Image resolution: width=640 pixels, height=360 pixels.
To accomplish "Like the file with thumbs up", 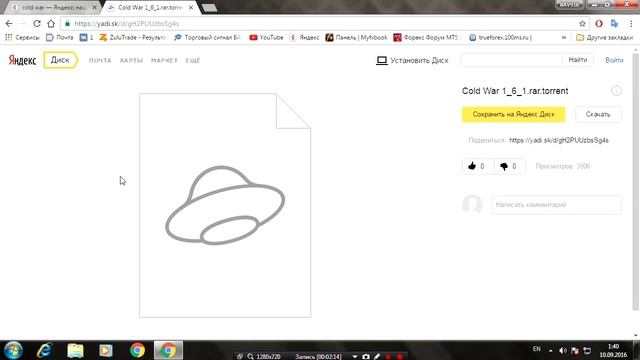I will [478, 166].
